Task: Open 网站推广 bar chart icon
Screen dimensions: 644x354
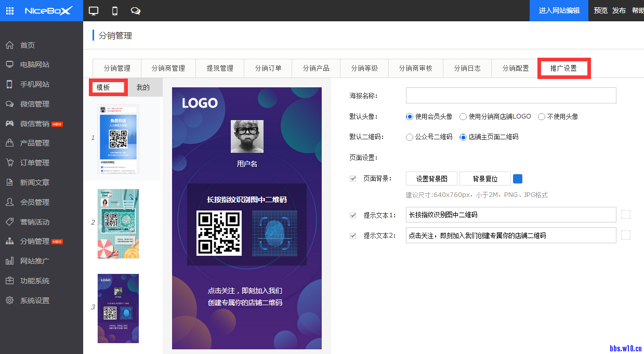Action: [x=9, y=261]
